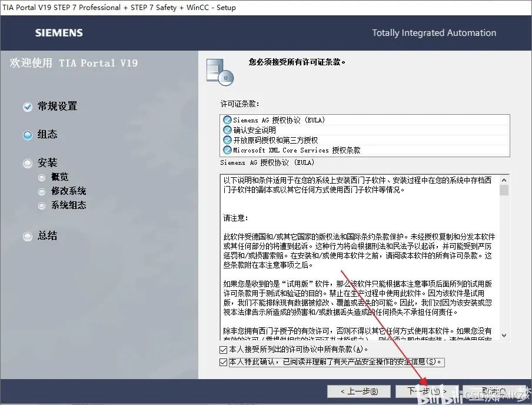Click the small circle icon beside 系统组态

pyautogui.click(x=42, y=206)
